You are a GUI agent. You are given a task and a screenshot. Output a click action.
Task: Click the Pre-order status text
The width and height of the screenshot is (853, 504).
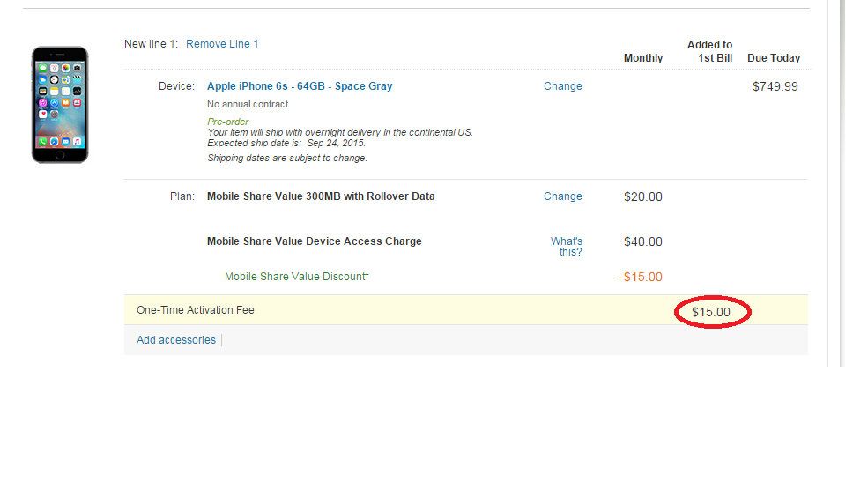[x=228, y=122]
